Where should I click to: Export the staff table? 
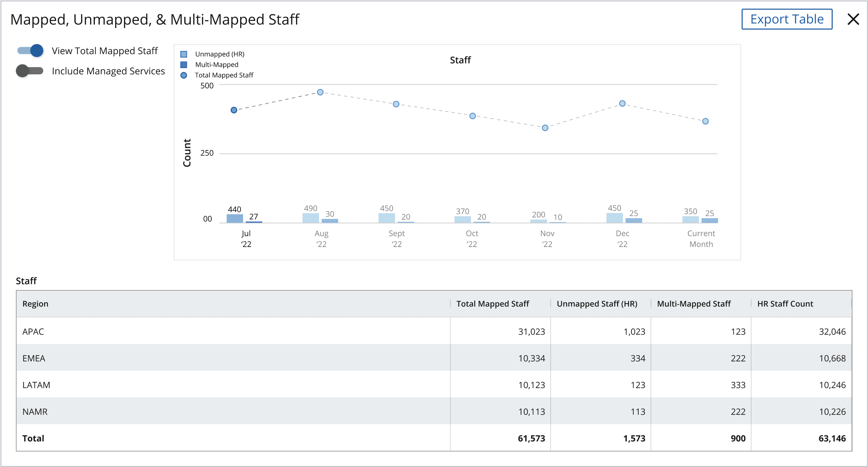pyautogui.click(x=787, y=19)
